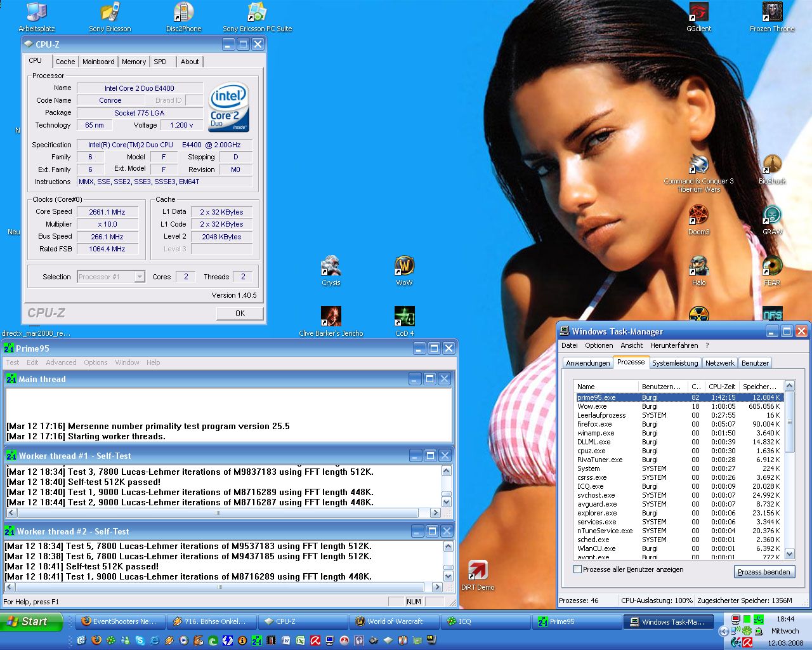Select the RivaTuner.exe process row

[679, 460]
